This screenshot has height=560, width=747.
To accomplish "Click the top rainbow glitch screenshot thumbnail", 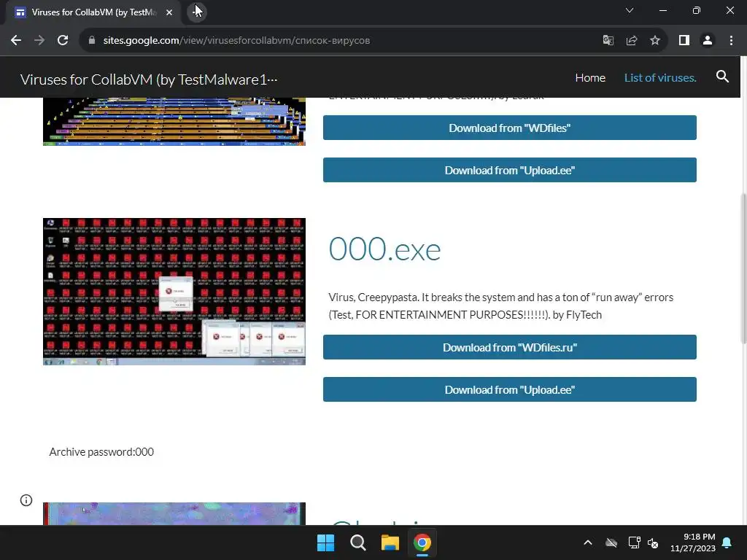I will (174, 122).
